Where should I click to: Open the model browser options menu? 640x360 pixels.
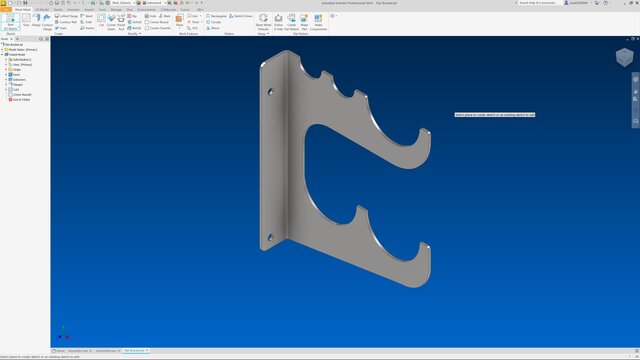click(47, 39)
